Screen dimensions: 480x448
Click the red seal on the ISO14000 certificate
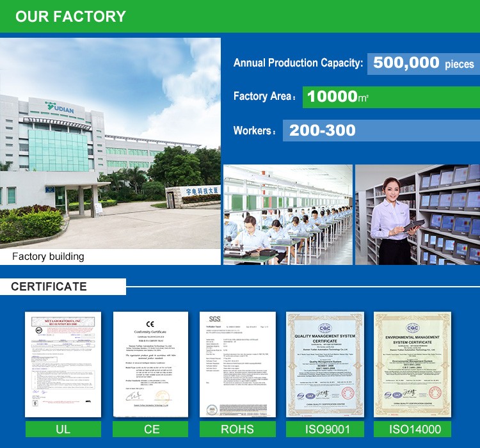(436, 393)
